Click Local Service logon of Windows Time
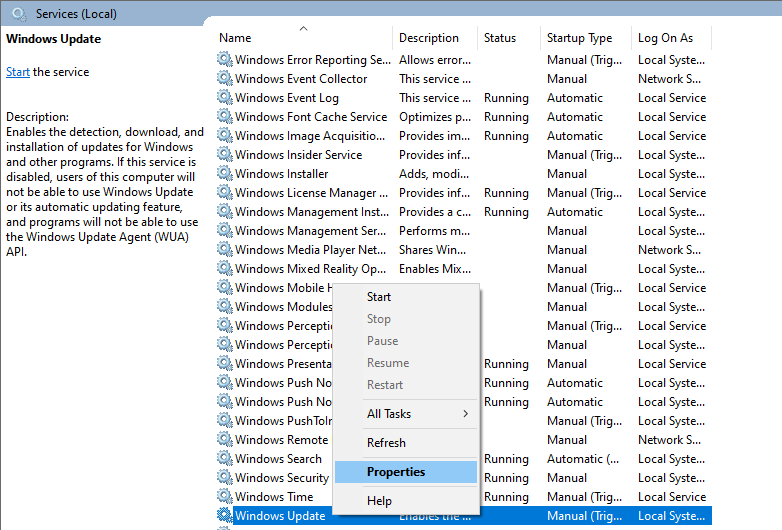 [672, 497]
